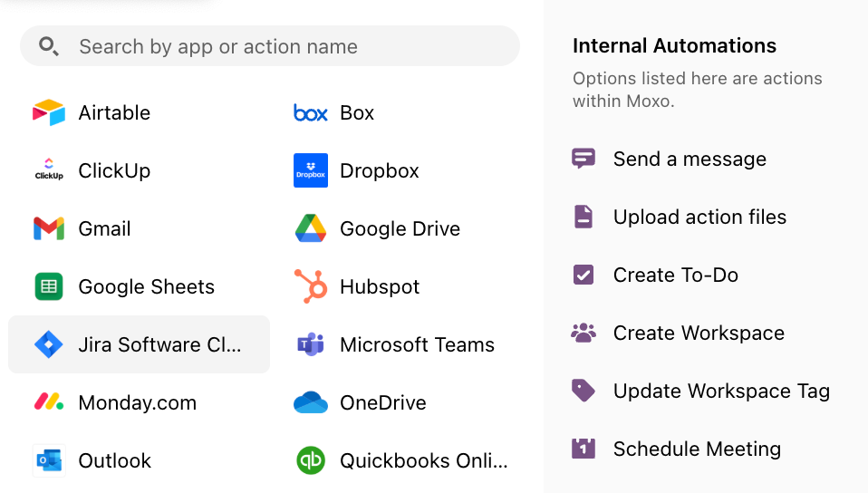Screen dimensions: 868x493
Task: Choose the Update Workspace Tag action
Action: (x=720, y=391)
